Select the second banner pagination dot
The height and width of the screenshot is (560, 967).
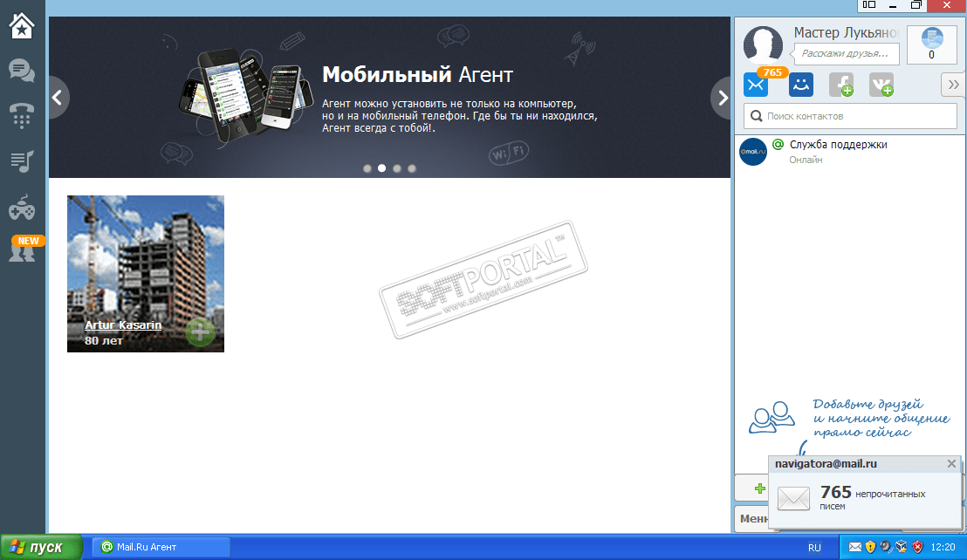[x=381, y=168]
